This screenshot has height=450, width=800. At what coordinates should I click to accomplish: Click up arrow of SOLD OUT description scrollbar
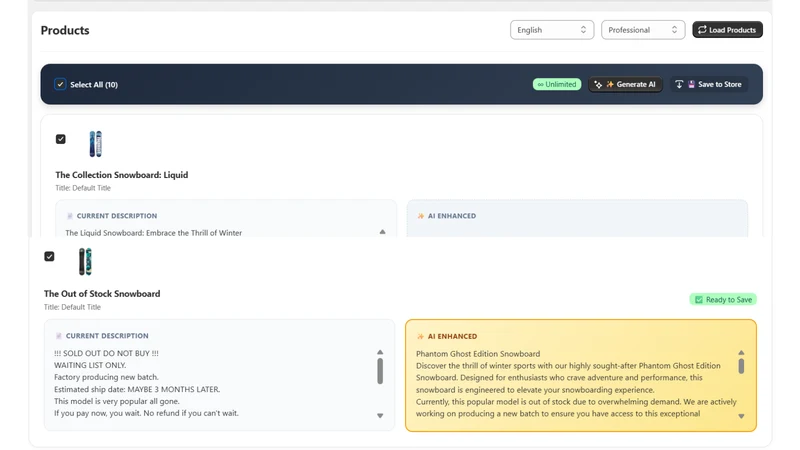click(x=380, y=352)
